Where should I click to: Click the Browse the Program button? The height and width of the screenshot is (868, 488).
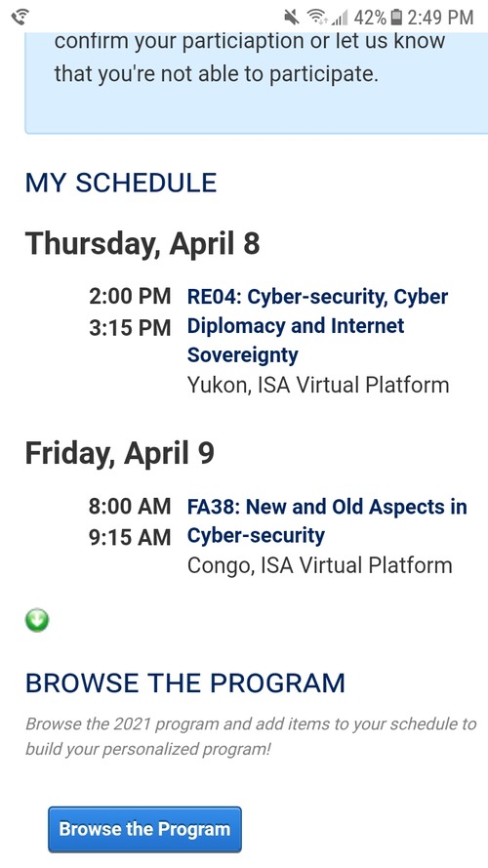pyautogui.click(x=145, y=829)
